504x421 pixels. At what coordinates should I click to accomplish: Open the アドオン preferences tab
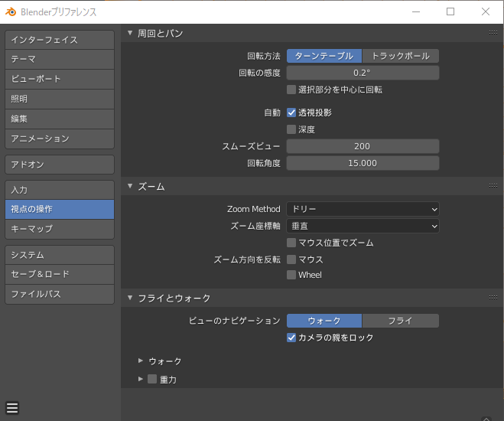tap(60, 165)
